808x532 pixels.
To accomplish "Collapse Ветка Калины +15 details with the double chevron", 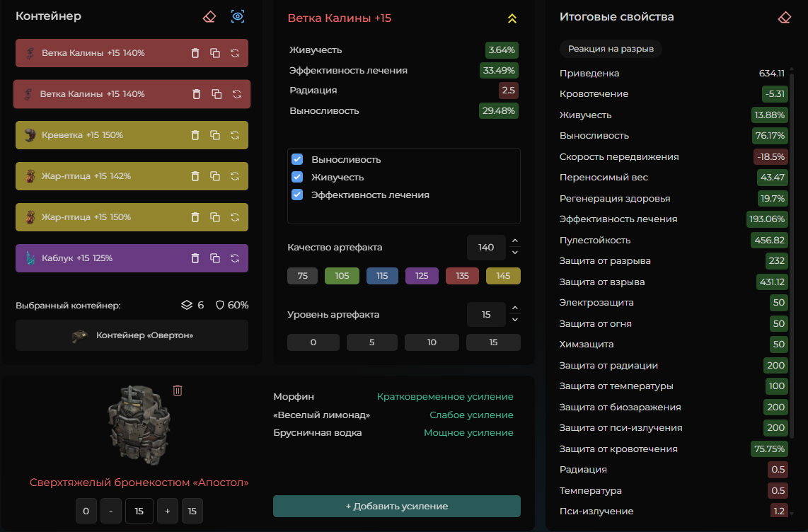I will click(512, 18).
